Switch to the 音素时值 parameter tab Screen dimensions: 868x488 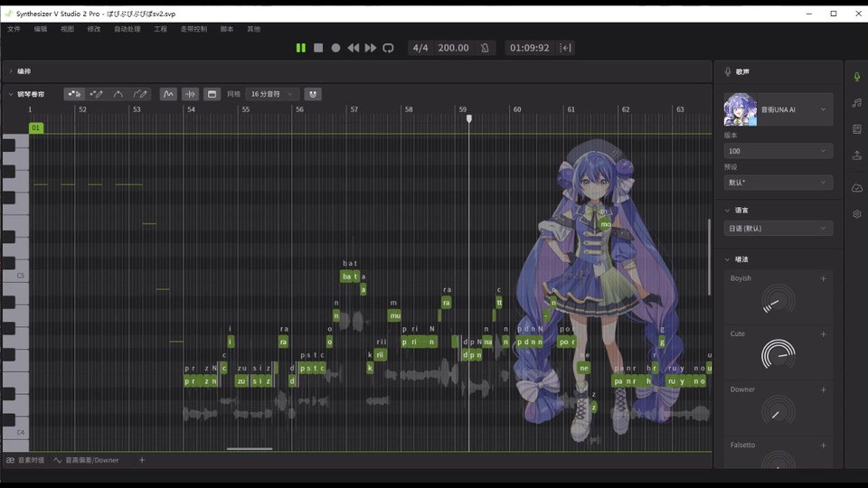tap(25, 460)
